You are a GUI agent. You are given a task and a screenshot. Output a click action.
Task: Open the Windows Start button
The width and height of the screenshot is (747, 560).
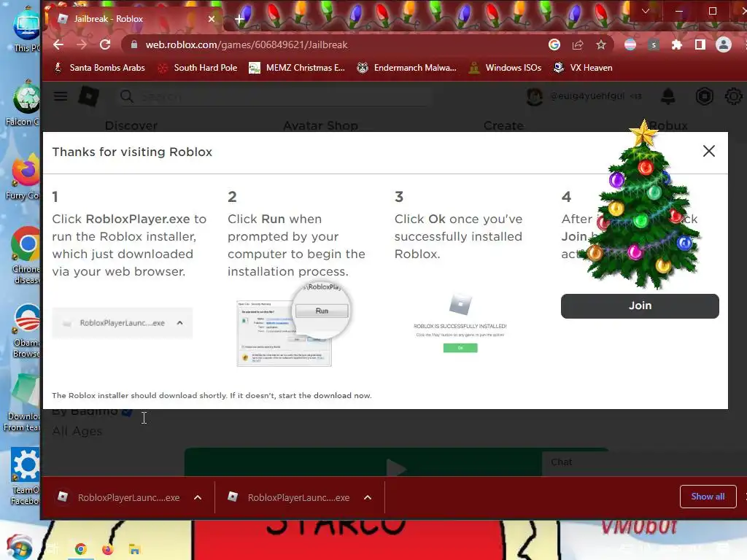(x=18, y=547)
